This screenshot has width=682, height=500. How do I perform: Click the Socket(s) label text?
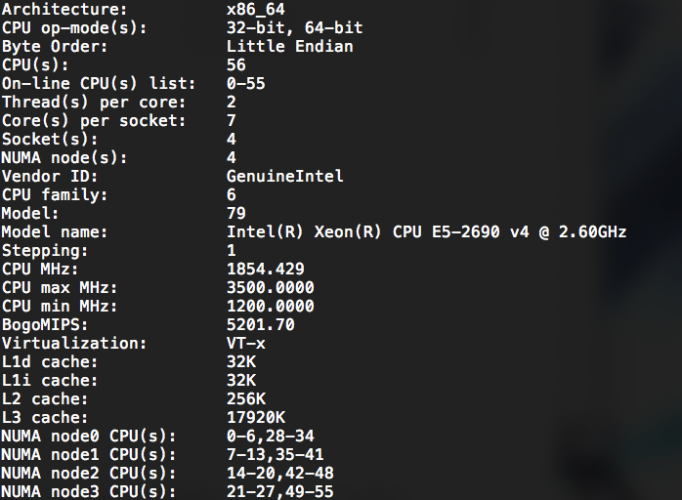click(x=50, y=140)
